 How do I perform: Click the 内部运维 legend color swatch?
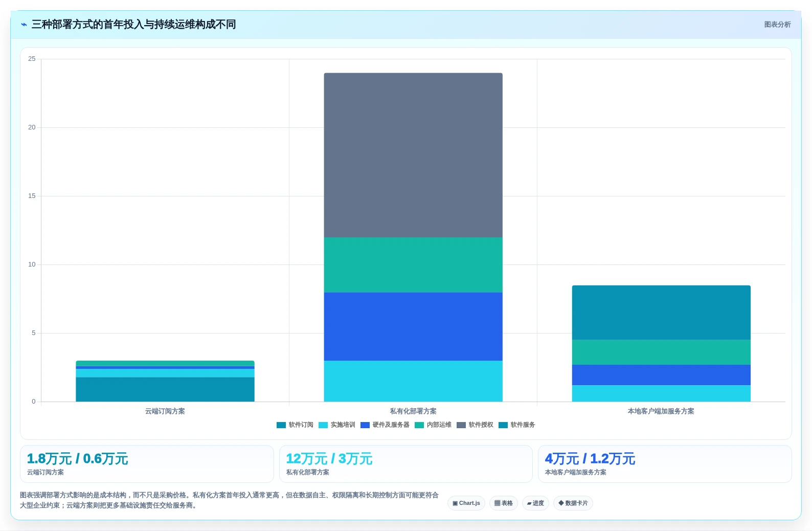pyautogui.click(x=419, y=425)
